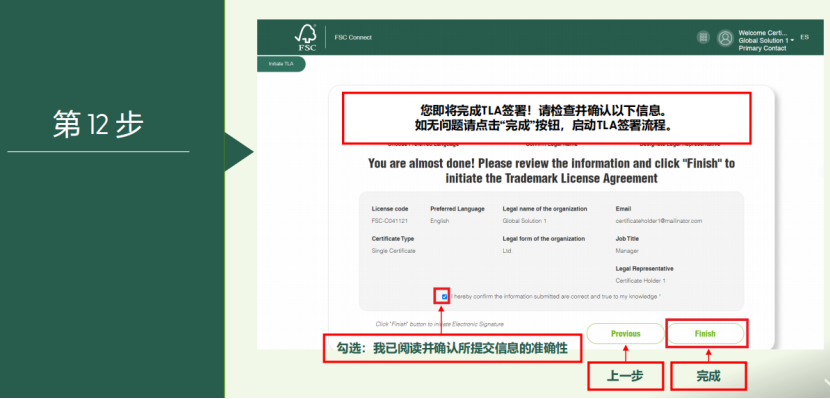Click the Previous button
The height and width of the screenshot is (399, 830).
[625, 334]
